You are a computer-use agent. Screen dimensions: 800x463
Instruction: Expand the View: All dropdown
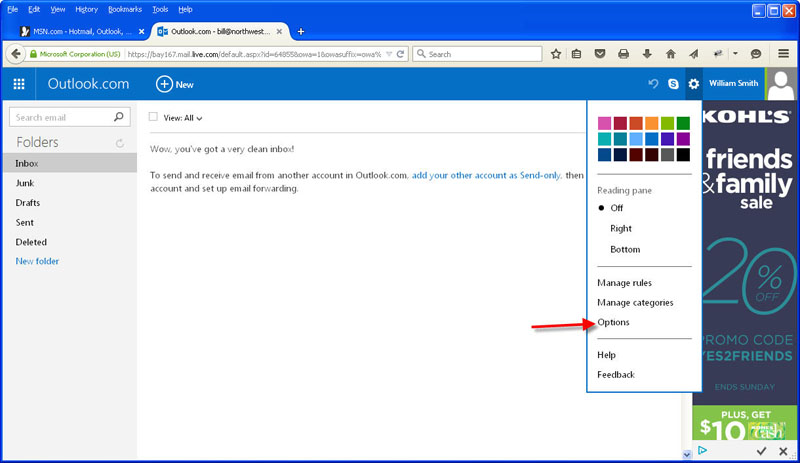click(x=183, y=118)
